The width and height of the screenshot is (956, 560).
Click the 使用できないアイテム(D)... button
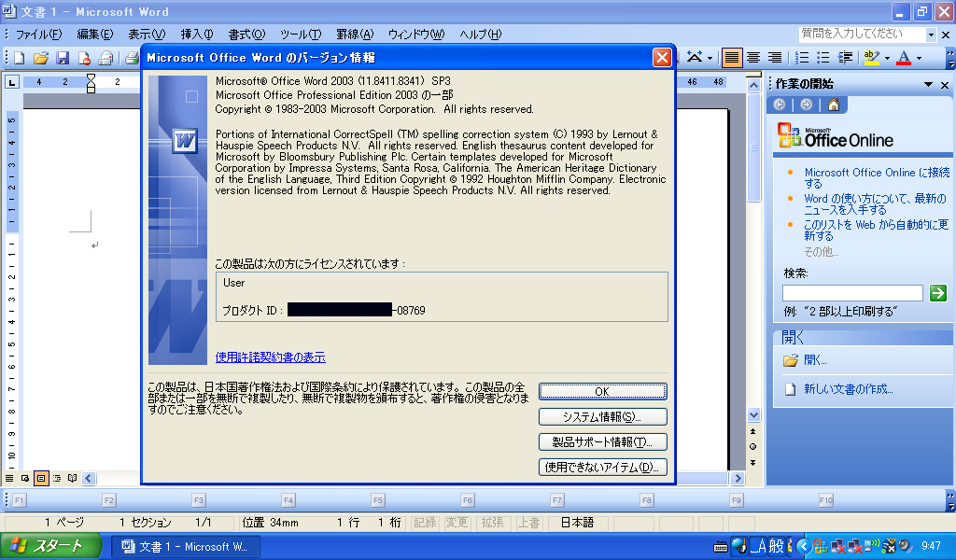tap(602, 467)
